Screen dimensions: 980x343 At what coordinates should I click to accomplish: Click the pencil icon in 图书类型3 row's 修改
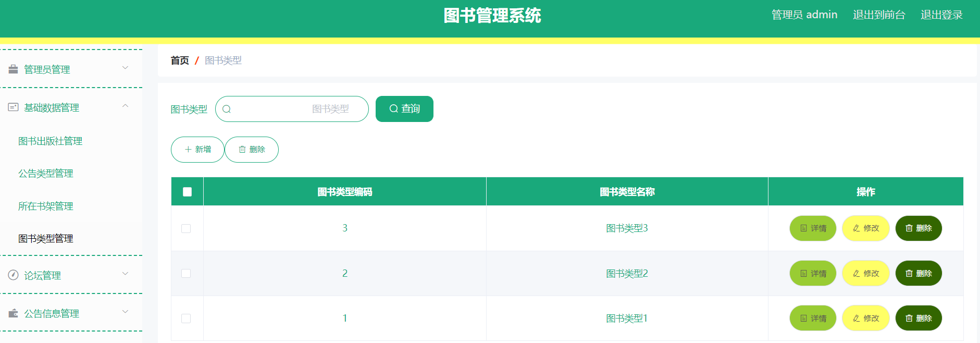pos(856,228)
